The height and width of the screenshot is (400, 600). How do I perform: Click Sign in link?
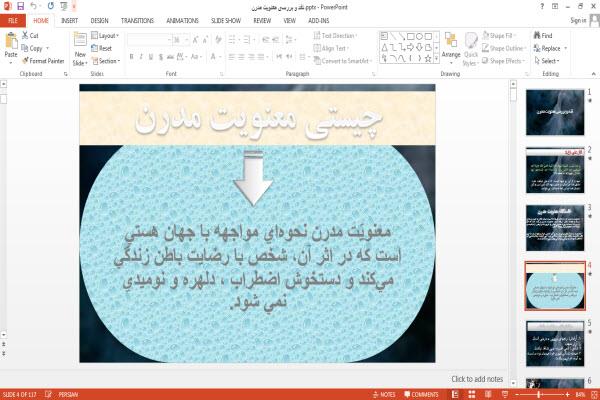(578, 21)
